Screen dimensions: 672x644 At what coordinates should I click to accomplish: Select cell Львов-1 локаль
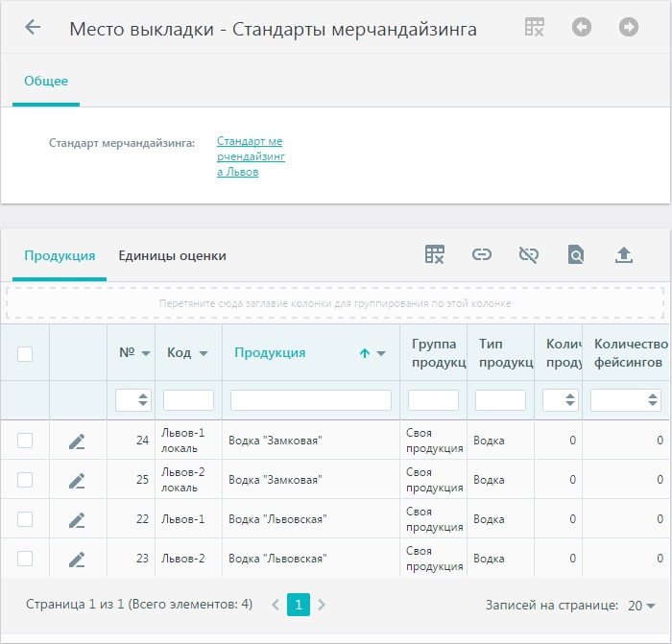pyautogui.click(x=188, y=441)
